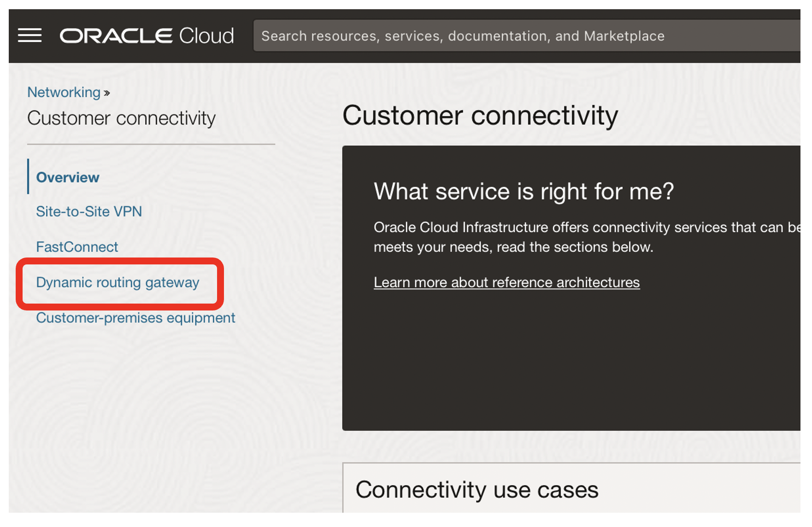
Task: Navigate to FastConnect
Action: 77,247
